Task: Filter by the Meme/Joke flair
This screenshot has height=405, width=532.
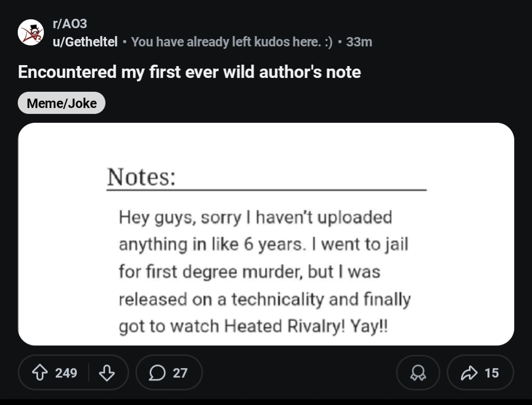Action: pyautogui.click(x=62, y=103)
